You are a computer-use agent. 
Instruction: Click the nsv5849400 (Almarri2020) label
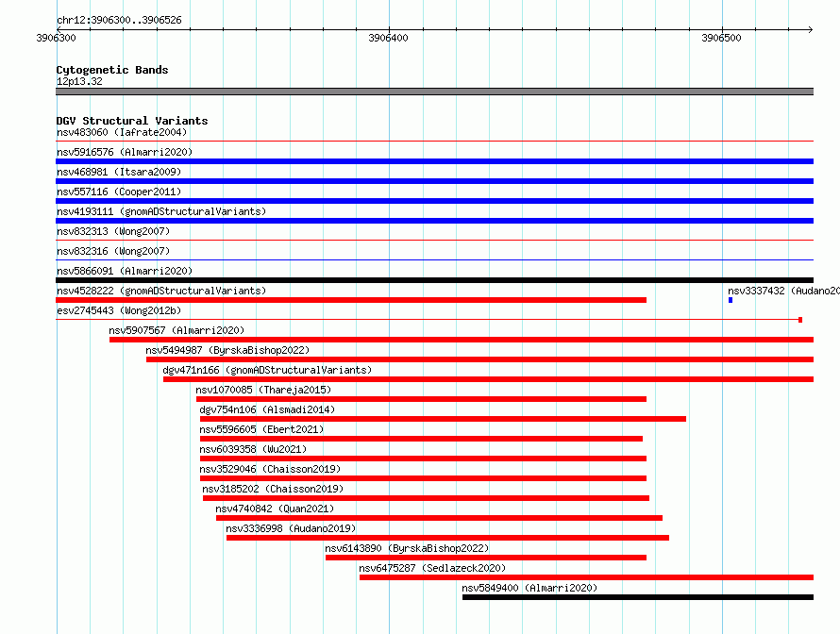pyautogui.click(x=529, y=588)
